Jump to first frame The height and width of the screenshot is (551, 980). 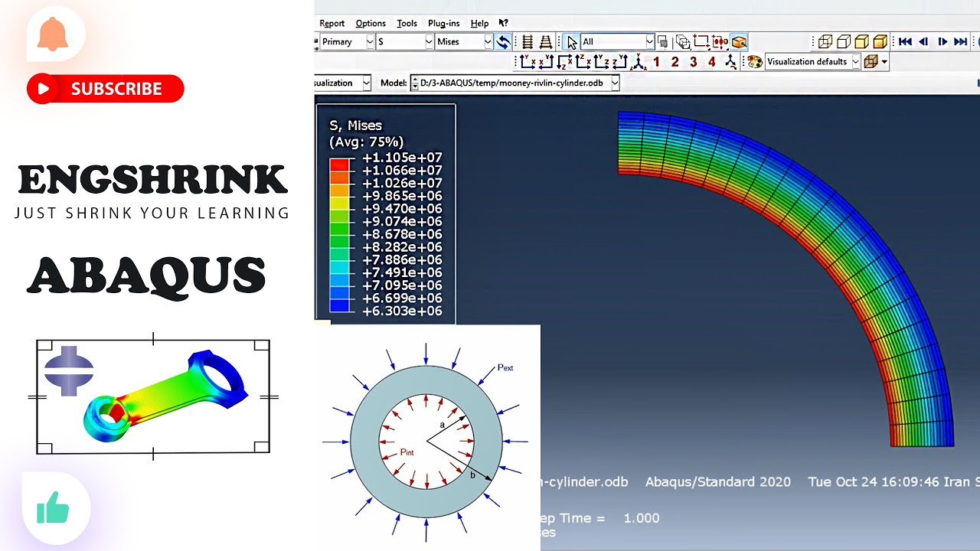click(x=905, y=41)
